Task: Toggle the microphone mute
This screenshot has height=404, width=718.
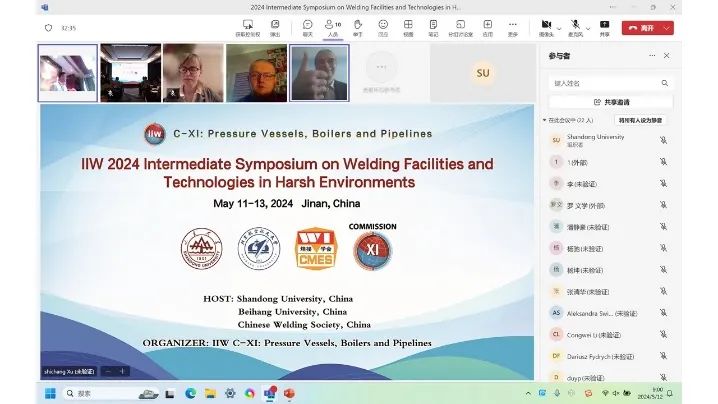Action: click(x=576, y=25)
